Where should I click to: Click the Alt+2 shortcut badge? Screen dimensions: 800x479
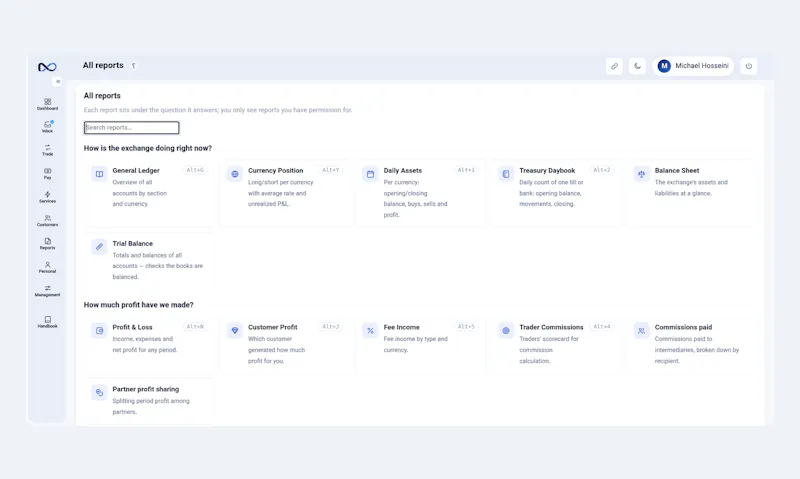coord(602,170)
